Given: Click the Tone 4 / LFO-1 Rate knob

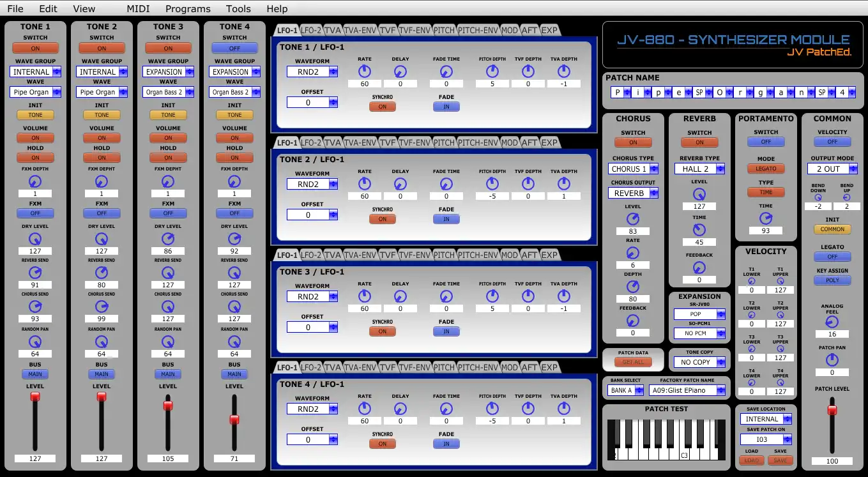Looking at the screenshot, I should click(x=365, y=409).
